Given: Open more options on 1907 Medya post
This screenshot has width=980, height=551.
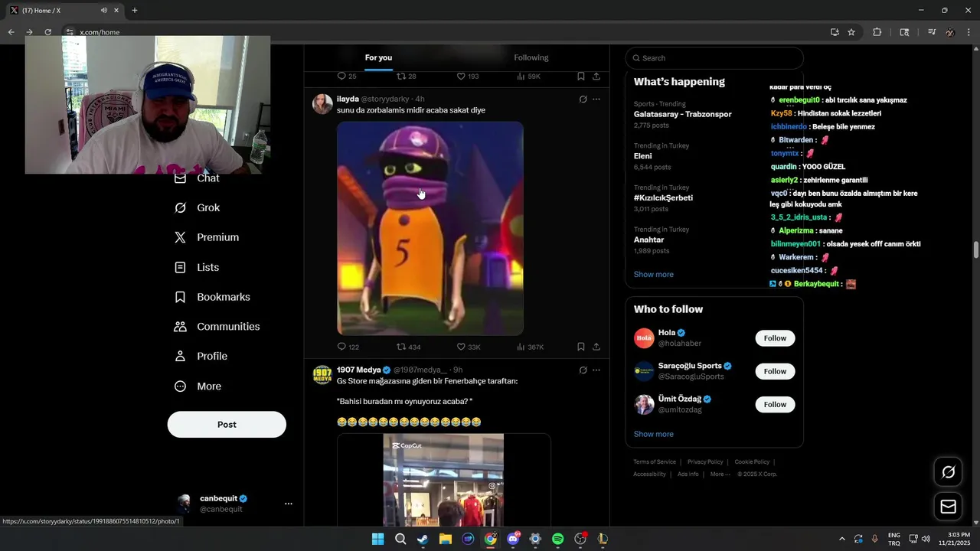Looking at the screenshot, I should pyautogui.click(x=596, y=370).
